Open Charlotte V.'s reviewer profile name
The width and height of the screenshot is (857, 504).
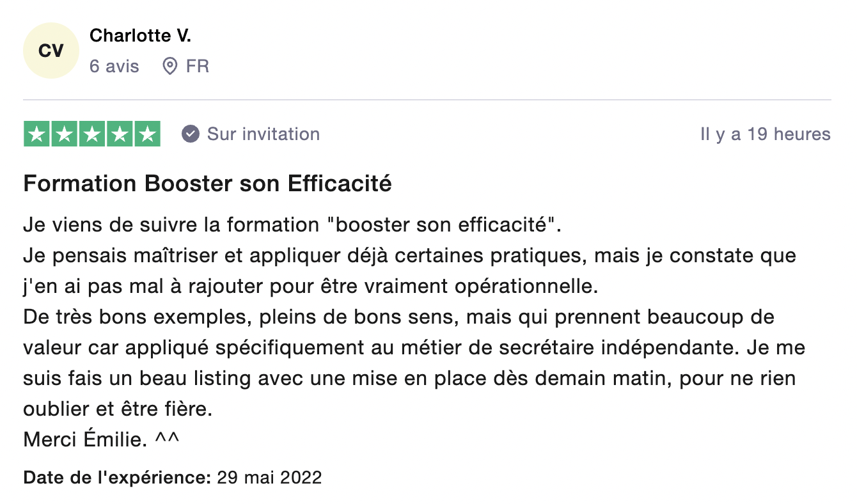click(140, 36)
